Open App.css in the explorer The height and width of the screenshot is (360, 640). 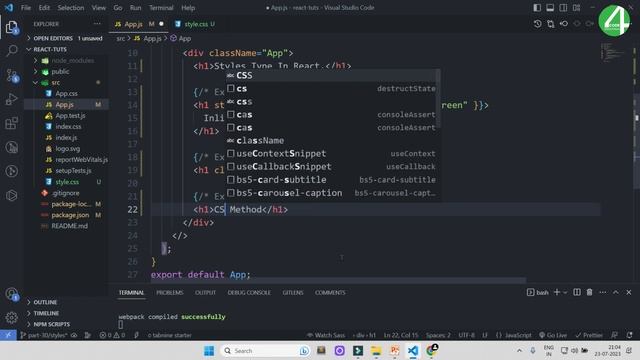tap(67, 93)
